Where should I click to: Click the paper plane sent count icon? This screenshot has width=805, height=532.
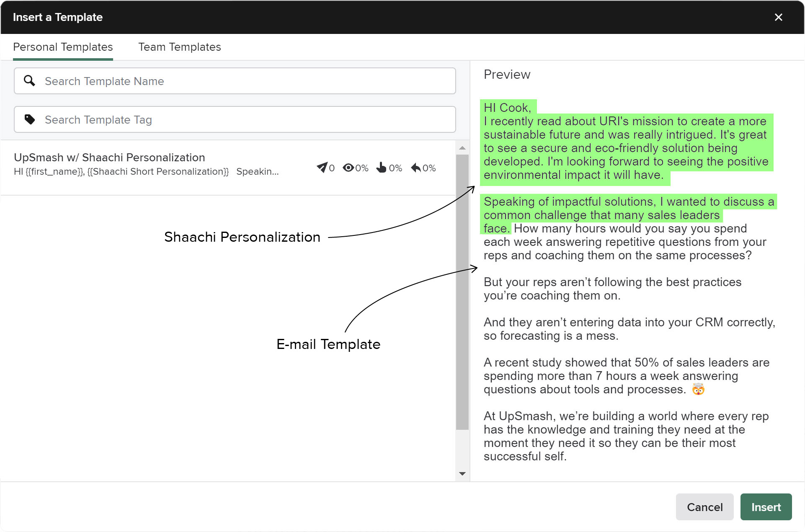[322, 168]
